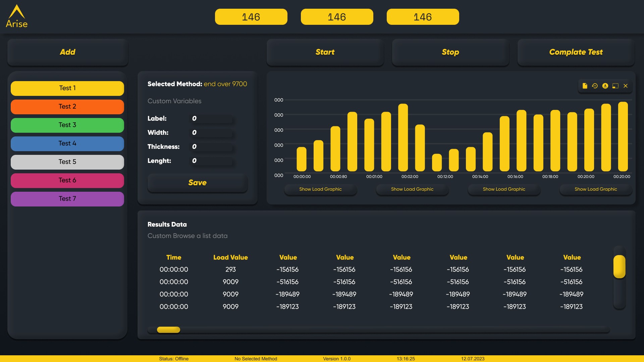Click the 00:14:00 chart axis label
This screenshot has height=362, width=644.
[480, 177]
